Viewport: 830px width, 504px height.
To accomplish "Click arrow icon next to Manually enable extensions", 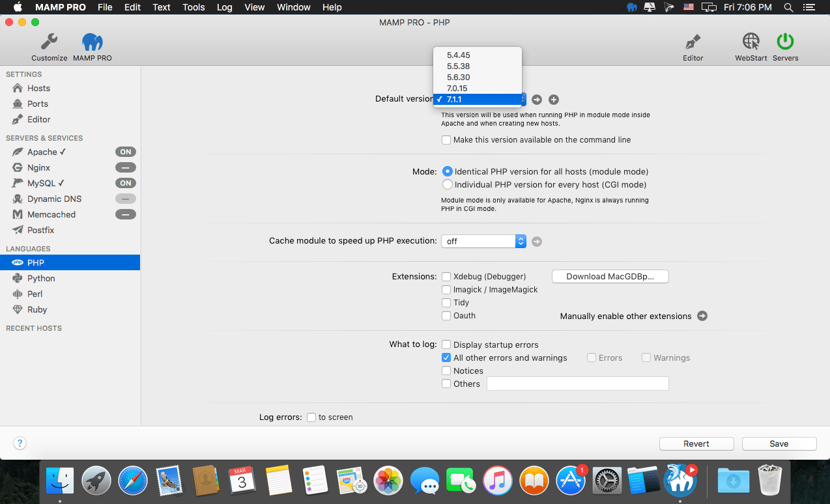I will 702,316.
